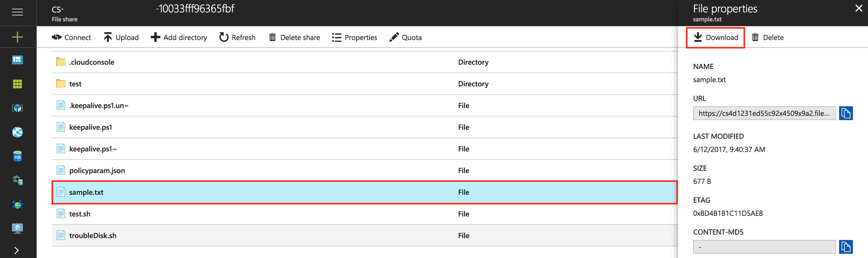
Task: Select the keepalive.ps1~ file row
Action: tap(365, 149)
